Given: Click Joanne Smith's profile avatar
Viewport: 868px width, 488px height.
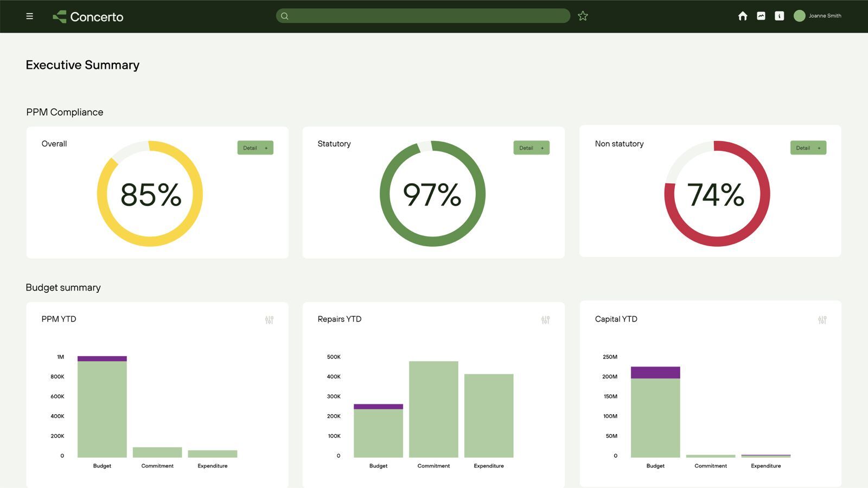Looking at the screenshot, I should click(800, 16).
